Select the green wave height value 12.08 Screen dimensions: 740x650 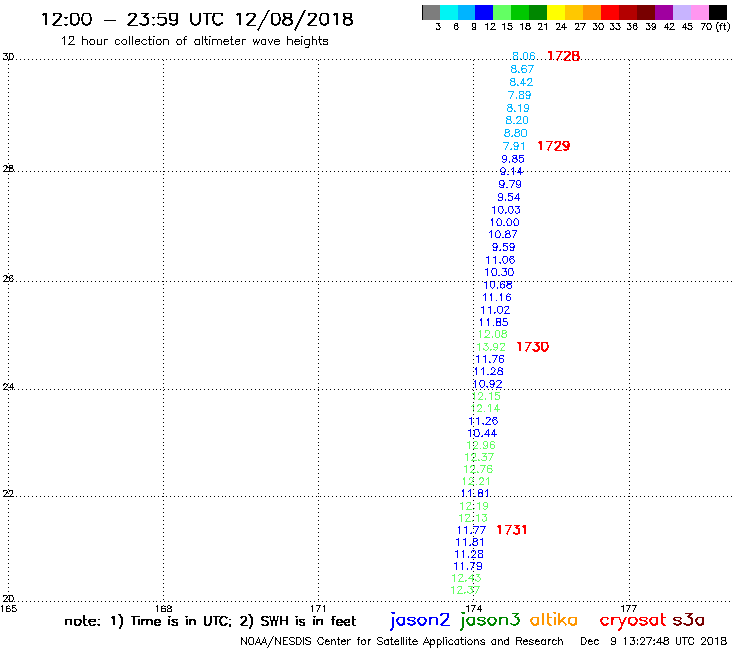[x=493, y=335]
